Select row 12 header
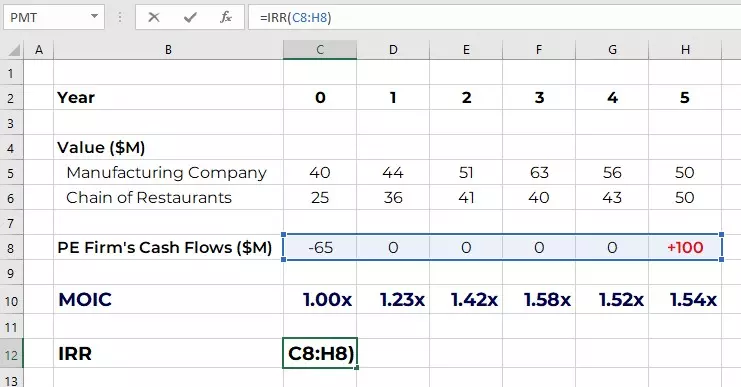 11,353
